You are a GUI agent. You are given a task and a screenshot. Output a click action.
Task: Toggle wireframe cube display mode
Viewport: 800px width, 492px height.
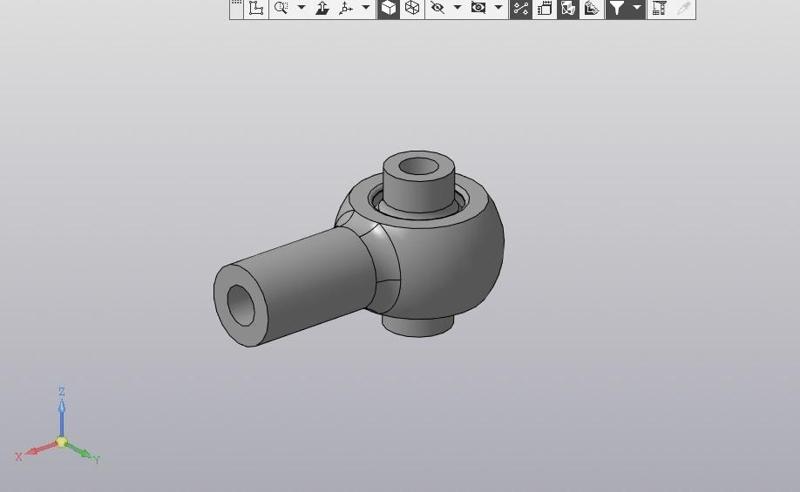(412, 8)
